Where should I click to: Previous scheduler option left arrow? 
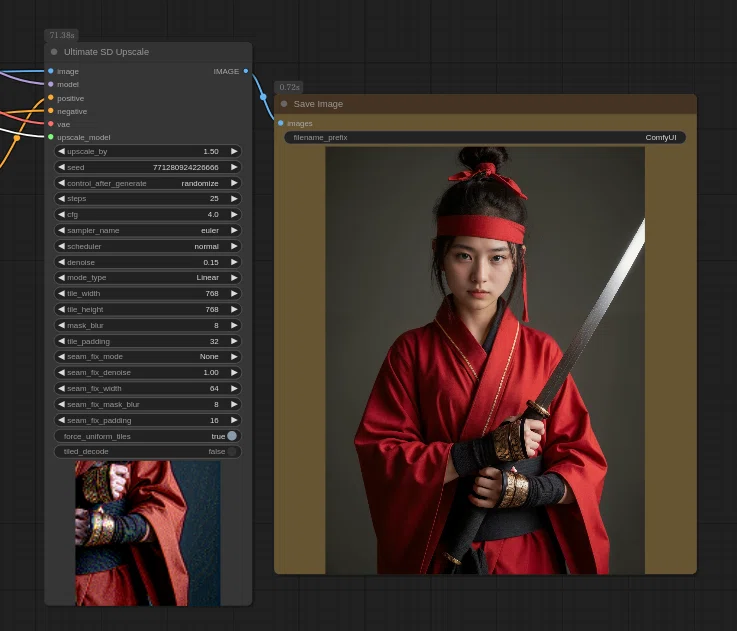(x=62, y=246)
